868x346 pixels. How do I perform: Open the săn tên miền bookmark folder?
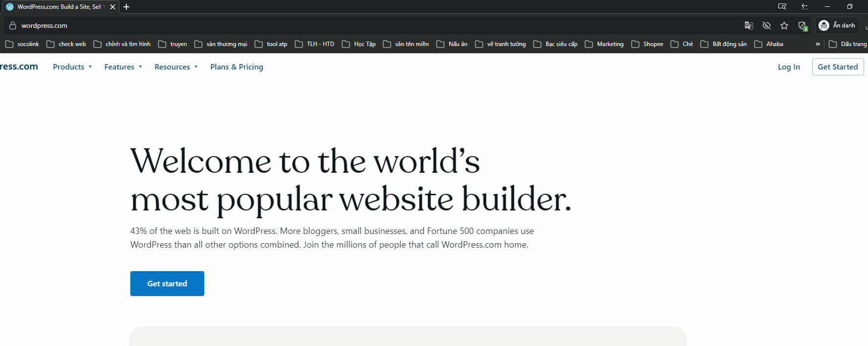tap(406, 44)
